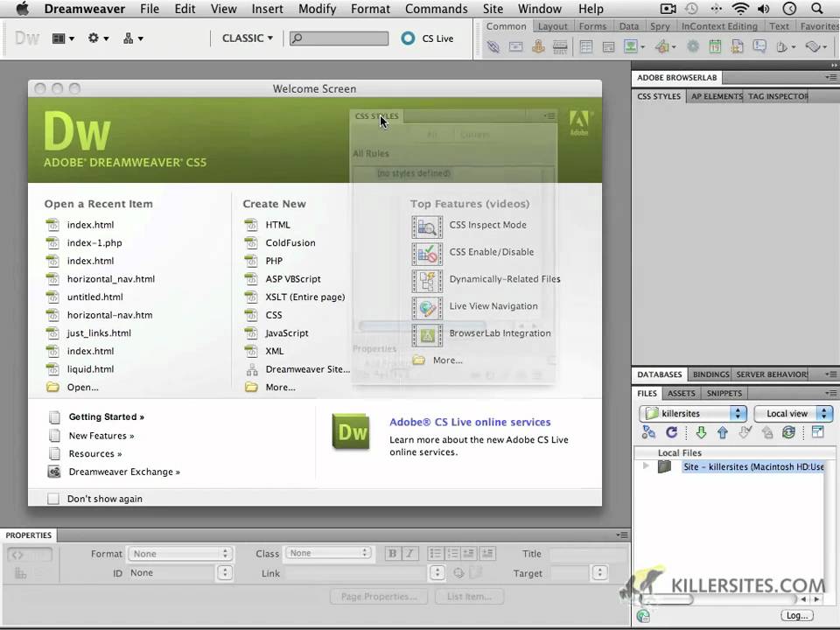This screenshot has height=630, width=840.
Task: Expand Files panel to show both sites
Action: pyautogui.click(x=817, y=431)
